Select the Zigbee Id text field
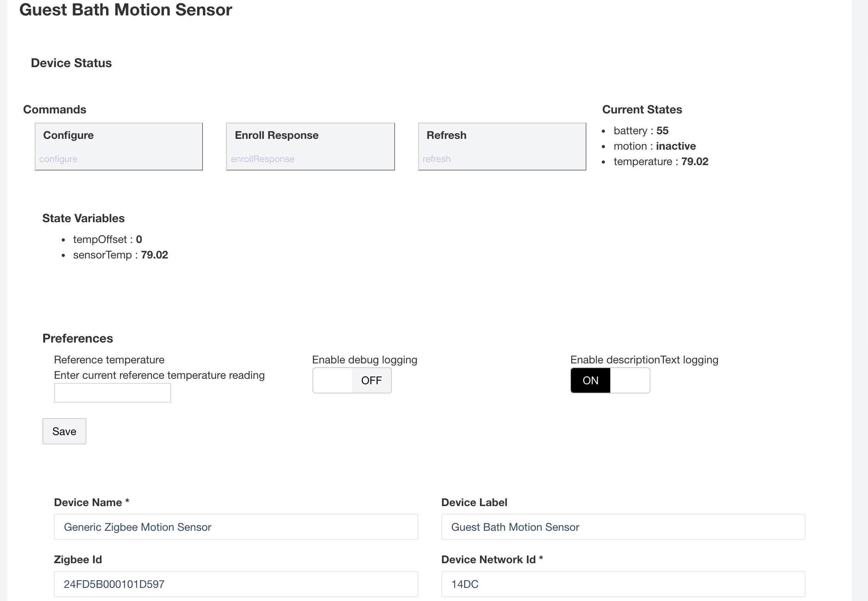Screen dimensions: 868x601 click(x=236, y=584)
